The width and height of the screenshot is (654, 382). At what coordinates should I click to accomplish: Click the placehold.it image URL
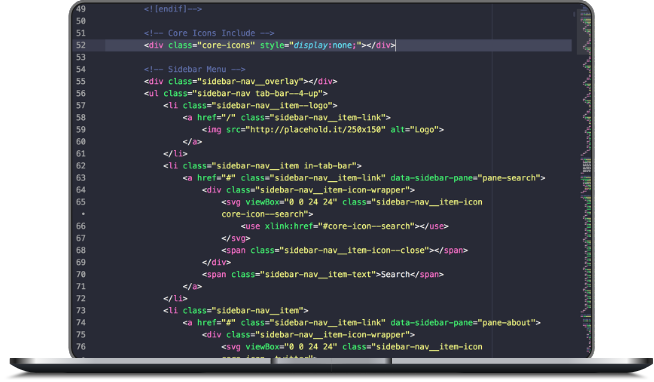[x=315, y=130]
